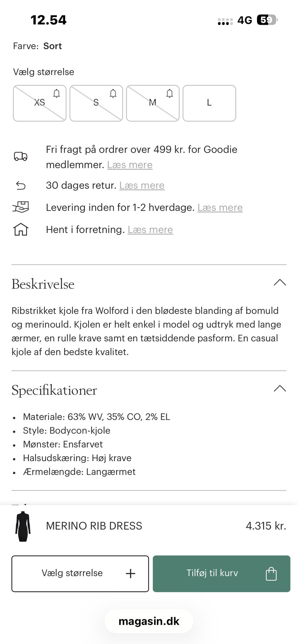
Task: Collapse the Specifikationer section
Action: pyautogui.click(x=280, y=389)
